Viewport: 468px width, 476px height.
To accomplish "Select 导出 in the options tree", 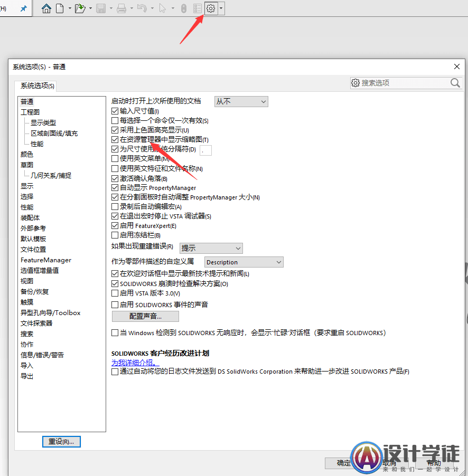I will pyautogui.click(x=27, y=376).
